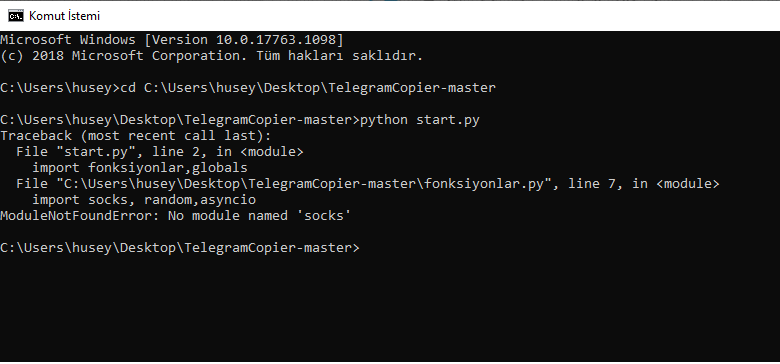780x364 pixels.
Task: Click the python start.py command text
Action: 419,120
